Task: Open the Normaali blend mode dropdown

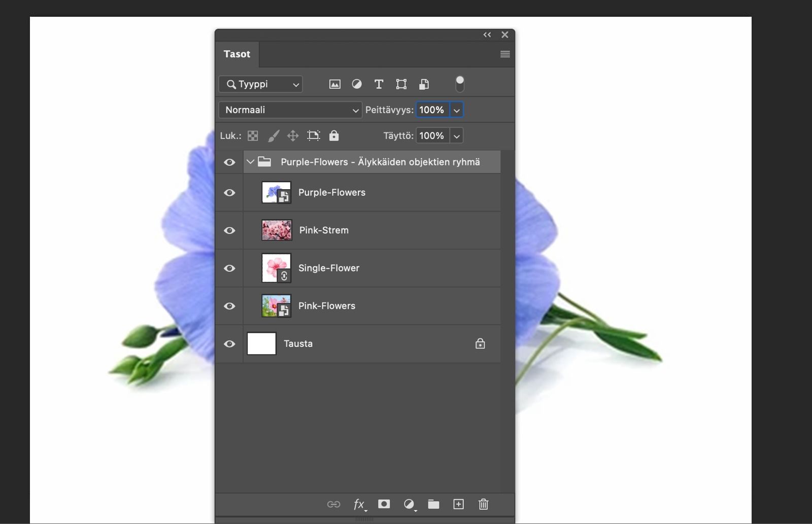Action: (x=290, y=110)
